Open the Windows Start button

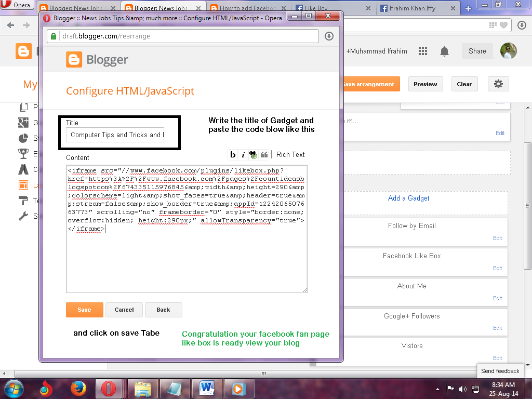pos(14,389)
